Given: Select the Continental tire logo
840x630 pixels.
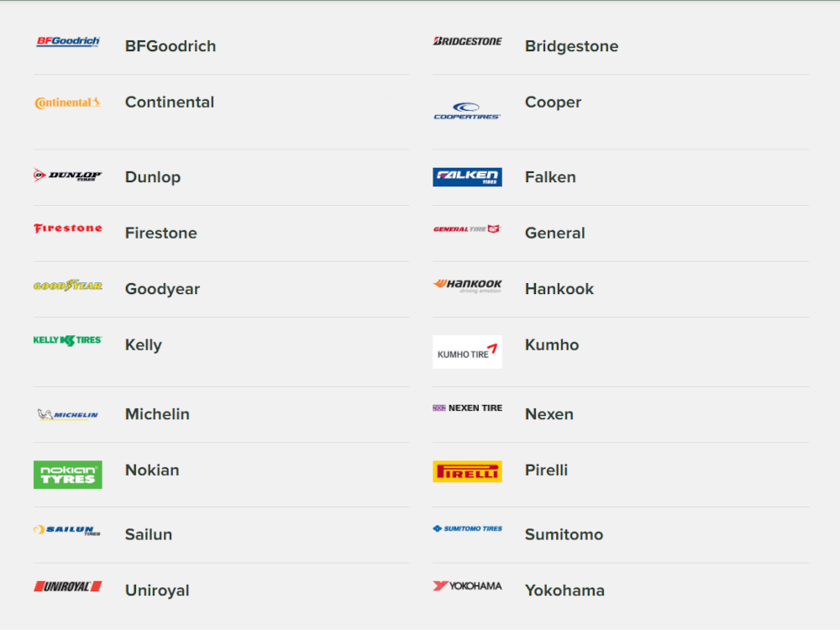Looking at the screenshot, I should [67, 102].
